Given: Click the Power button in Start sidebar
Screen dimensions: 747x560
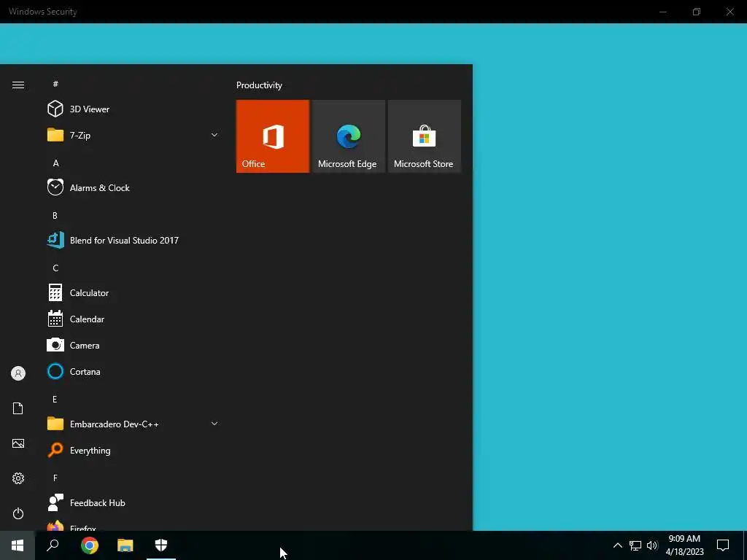Looking at the screenshot, I should point(18,513).
